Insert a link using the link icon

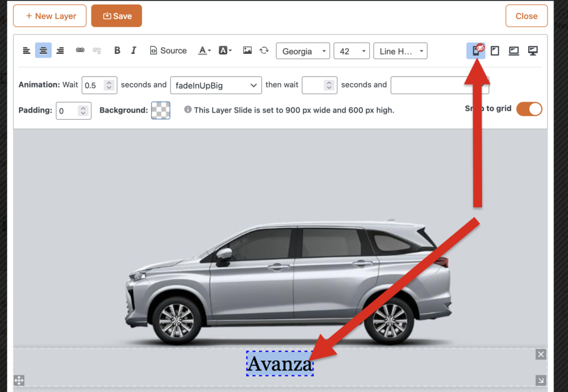click(x=80, y=50)
